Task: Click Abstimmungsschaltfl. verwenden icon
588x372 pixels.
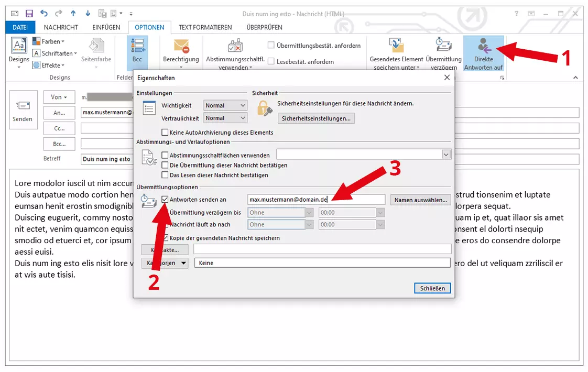Action: click(x=235, y=46)
